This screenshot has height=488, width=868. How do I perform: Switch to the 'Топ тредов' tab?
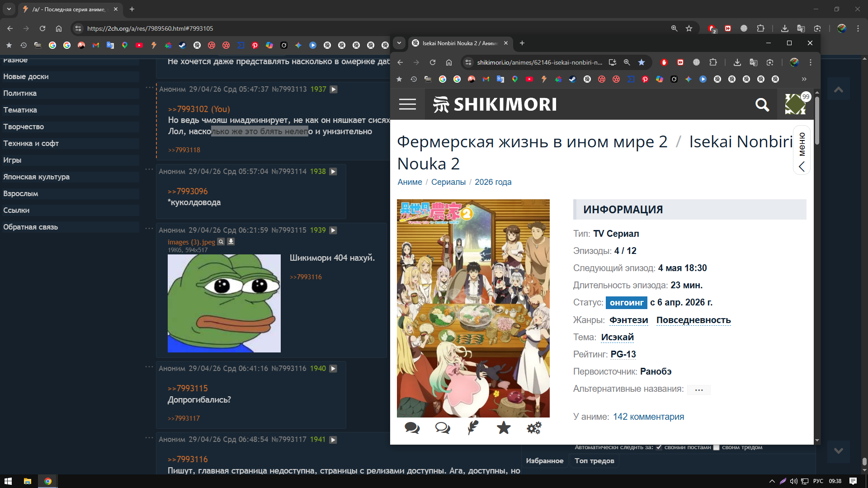coord(594,461)
